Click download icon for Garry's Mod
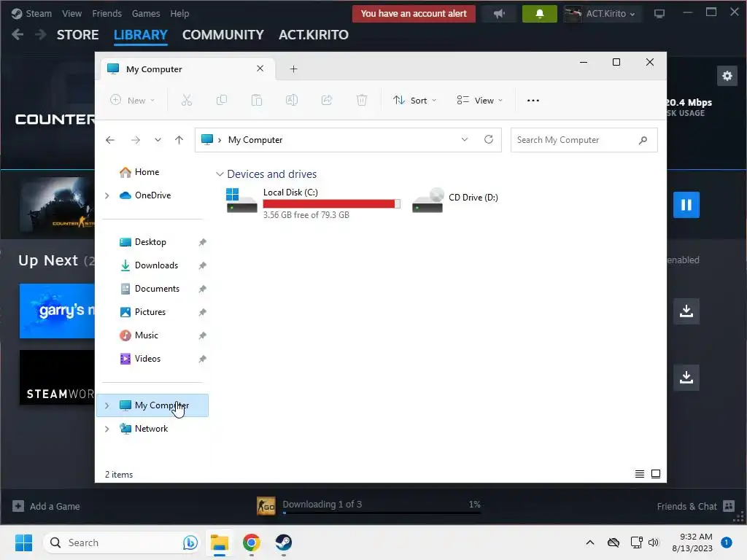This screenshot has width=747, height=560. [686, 311]
